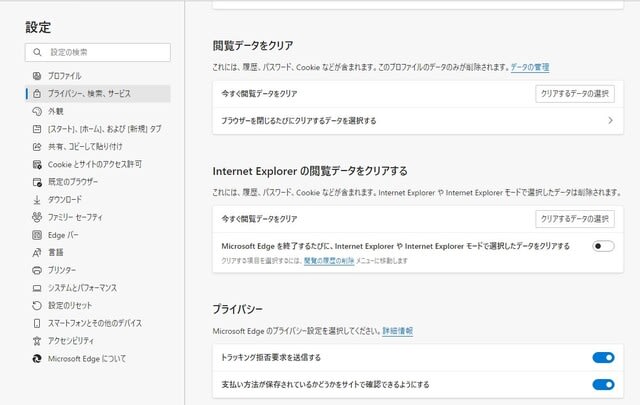This screenshot has height=405, width=640.
Task: Open 設定のリセット page
Action: 70,306
